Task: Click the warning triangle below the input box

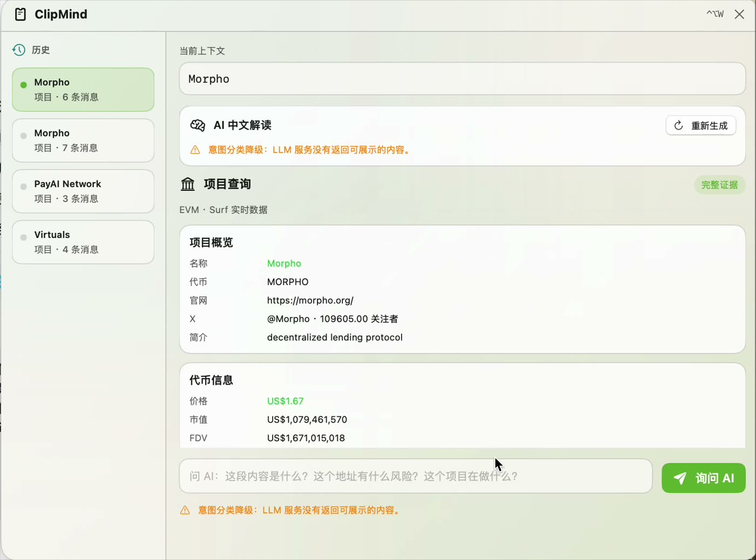Action: (185, 510)
